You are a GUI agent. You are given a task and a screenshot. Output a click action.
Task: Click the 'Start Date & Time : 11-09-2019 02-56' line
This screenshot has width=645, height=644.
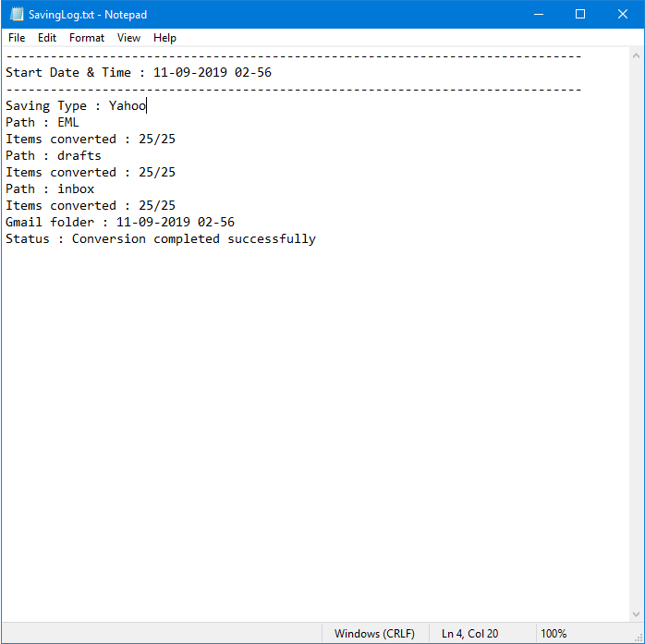(139, 72)
